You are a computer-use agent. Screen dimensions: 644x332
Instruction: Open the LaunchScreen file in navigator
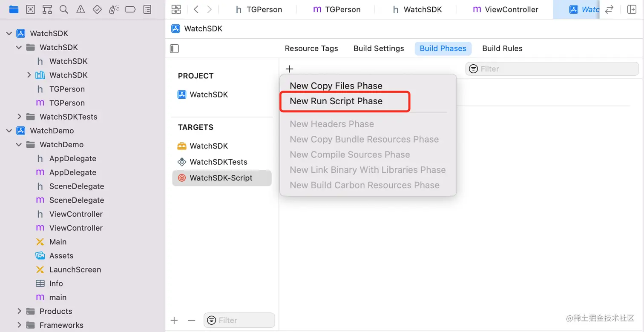[x=75, y=269]
